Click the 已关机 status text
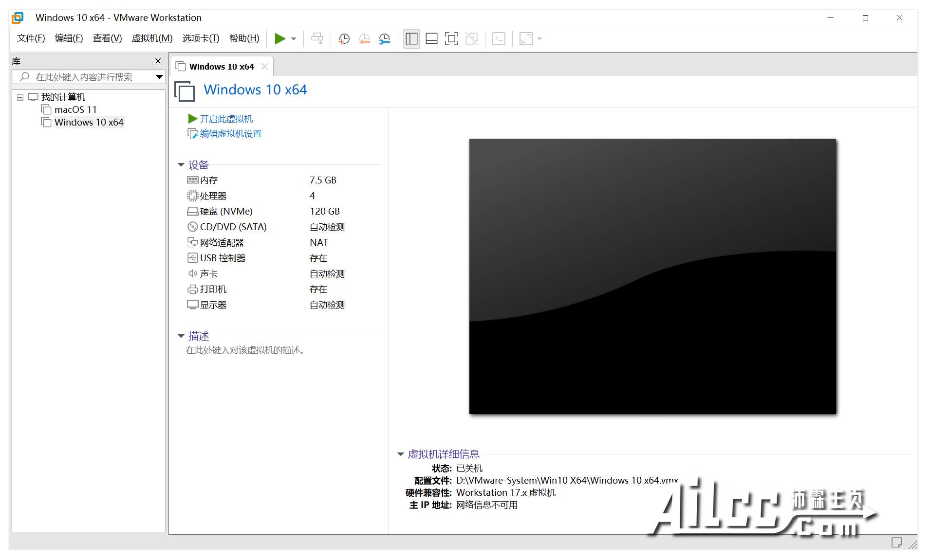The image size is (930, 560). point(469,468)
